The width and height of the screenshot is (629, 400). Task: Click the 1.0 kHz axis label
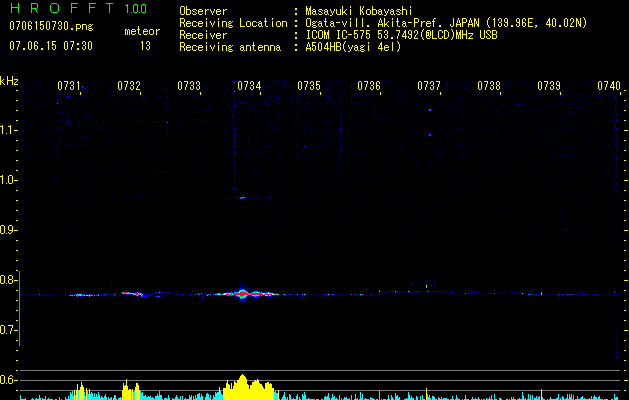pyautogui.click(x=7, y=180)
